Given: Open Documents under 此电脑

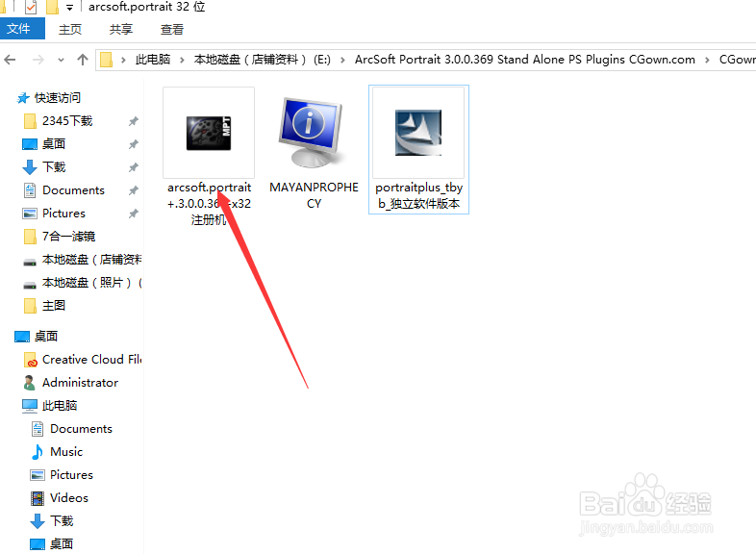Looking at the screenshot, I should (81, 429).
